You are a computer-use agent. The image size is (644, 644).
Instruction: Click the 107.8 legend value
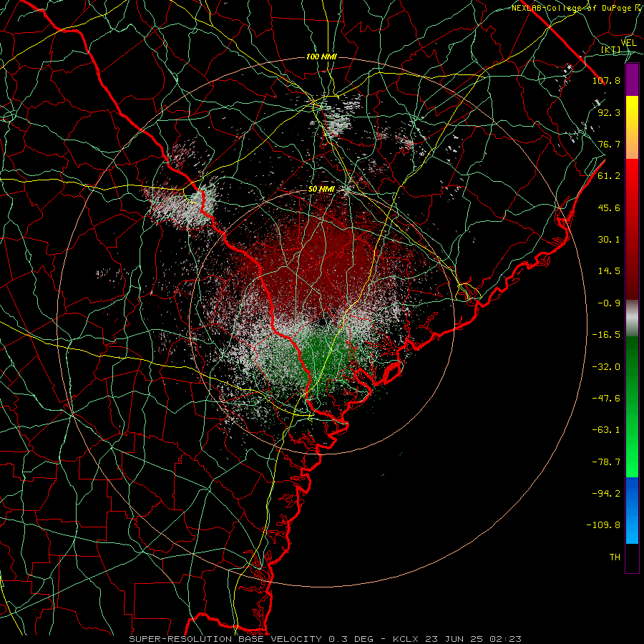click(606, 80)
